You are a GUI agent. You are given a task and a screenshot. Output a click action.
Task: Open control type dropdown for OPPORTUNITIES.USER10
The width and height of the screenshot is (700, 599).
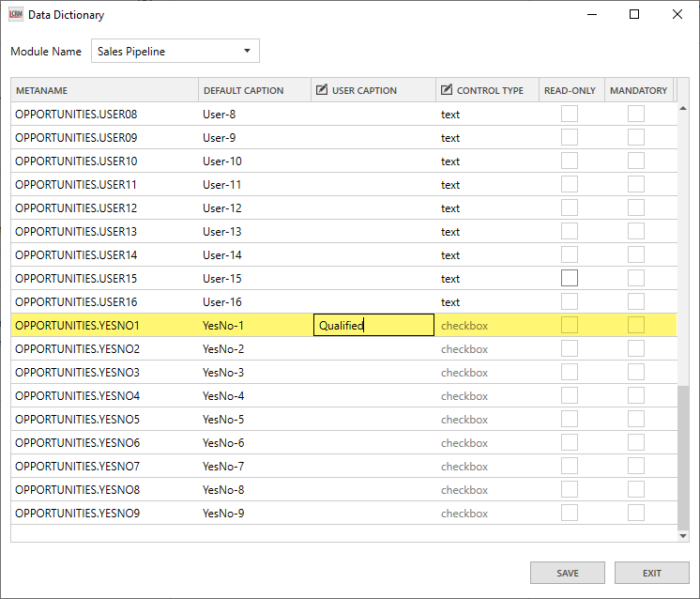(484, 161)
